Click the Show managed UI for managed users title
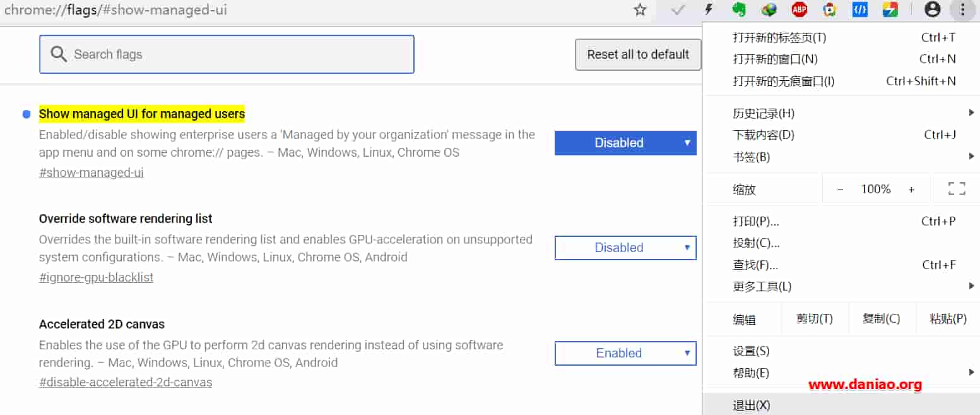The image size is (980, 415). (x=142, y=114)
